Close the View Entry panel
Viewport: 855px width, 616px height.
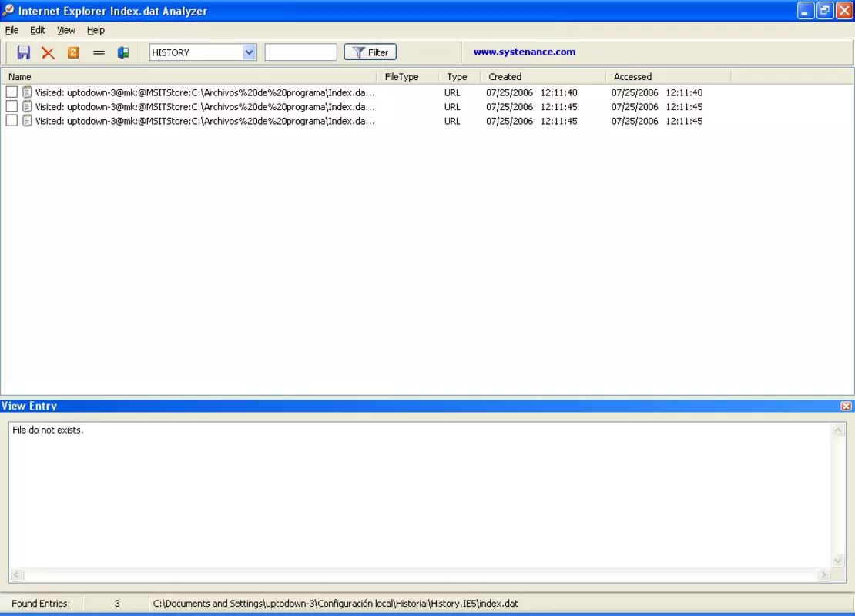(x=846, y=406)
